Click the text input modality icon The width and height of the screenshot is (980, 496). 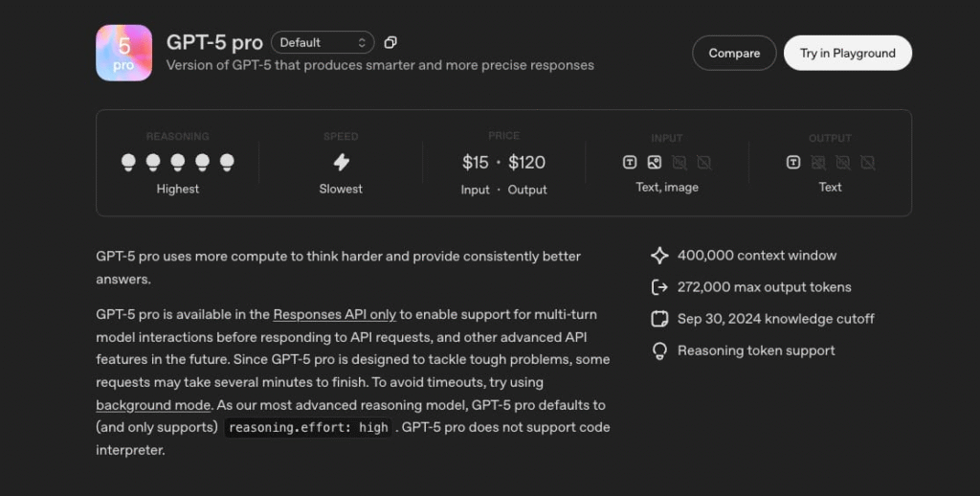tap(630, 163)
